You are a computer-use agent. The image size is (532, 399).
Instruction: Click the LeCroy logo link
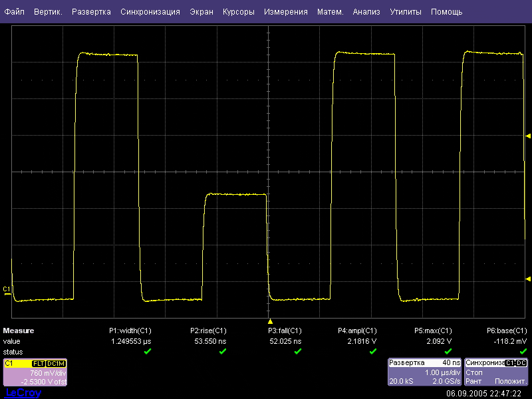(x=23, y=393)
